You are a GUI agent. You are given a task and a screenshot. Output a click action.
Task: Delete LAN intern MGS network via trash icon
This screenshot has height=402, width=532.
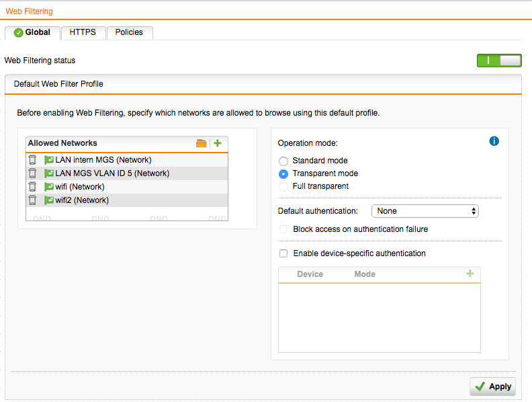pyautogui.click(x=32, y=160)
